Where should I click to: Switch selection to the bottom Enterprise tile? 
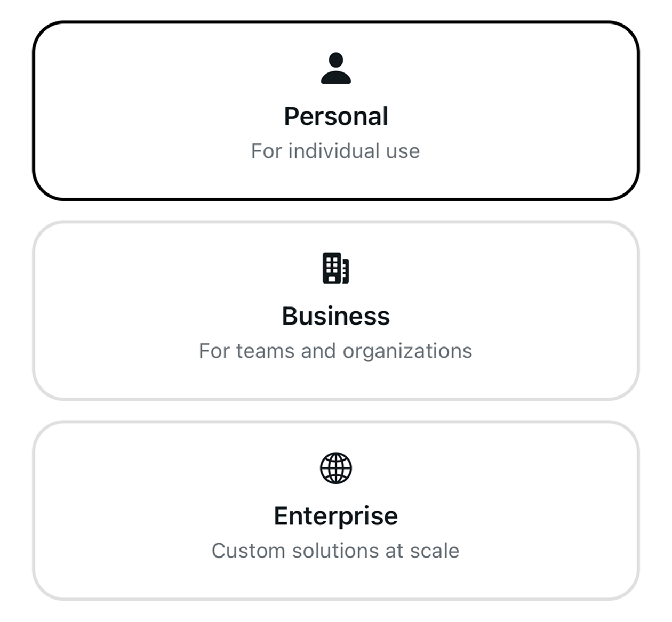point(336,511)
